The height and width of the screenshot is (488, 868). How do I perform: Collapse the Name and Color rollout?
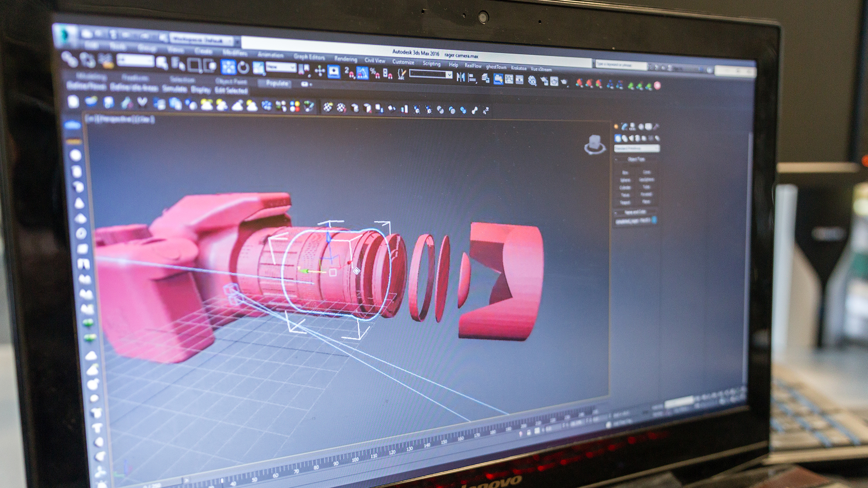[x=635, y=211]
